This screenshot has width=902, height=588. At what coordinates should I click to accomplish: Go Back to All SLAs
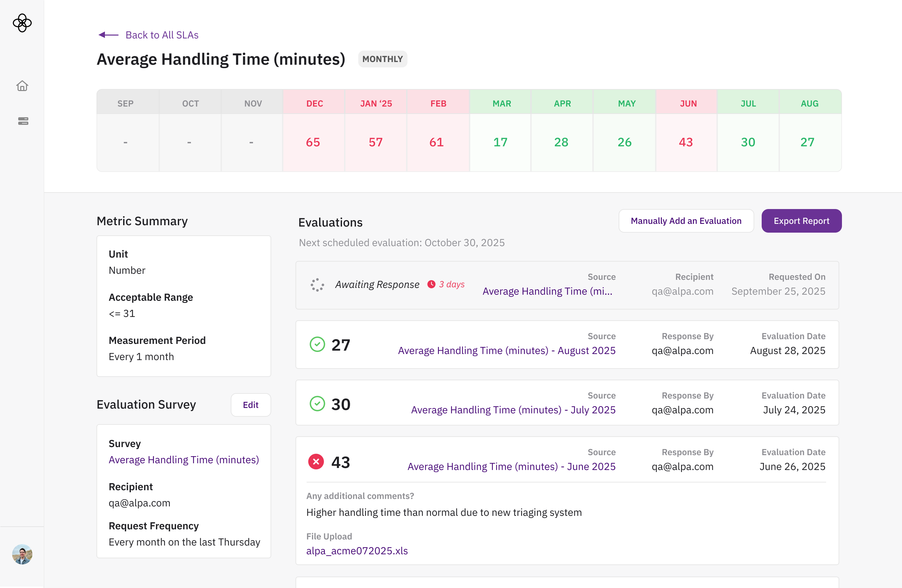click(162, 35)
